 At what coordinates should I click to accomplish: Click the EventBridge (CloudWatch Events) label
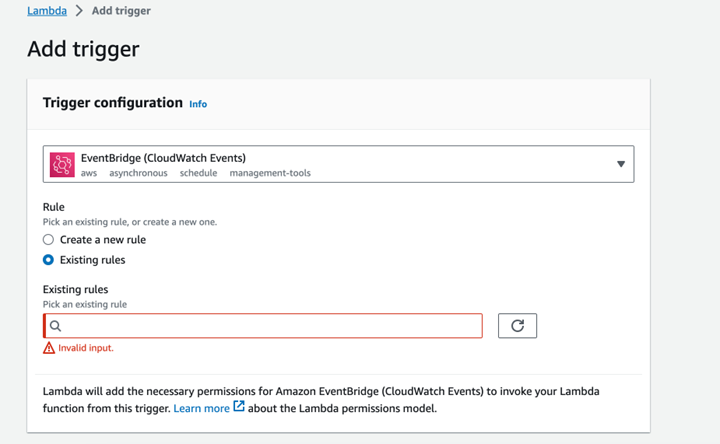click(163, 158)
